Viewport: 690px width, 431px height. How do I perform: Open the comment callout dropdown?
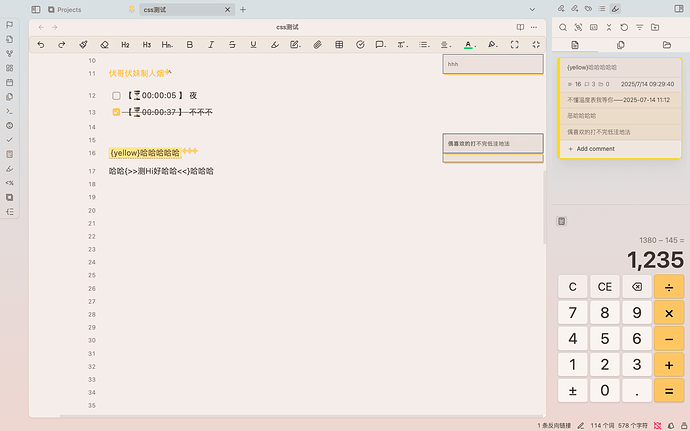tap(381, 44)
